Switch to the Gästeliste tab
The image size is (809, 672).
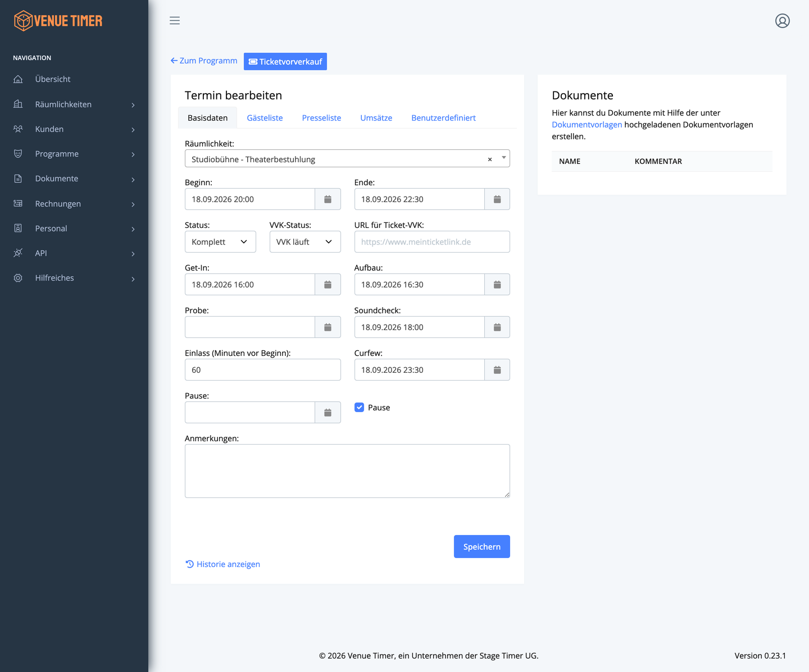coord(265,118)
